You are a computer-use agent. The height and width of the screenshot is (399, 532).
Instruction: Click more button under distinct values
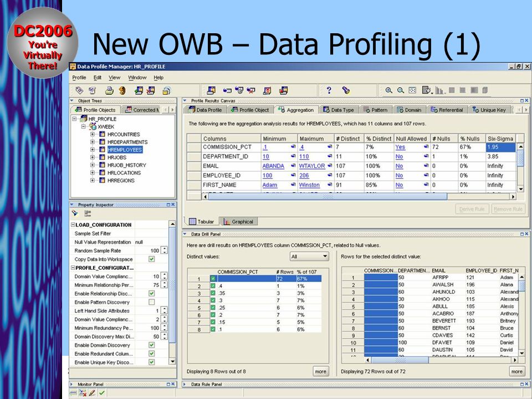point(320,371)
